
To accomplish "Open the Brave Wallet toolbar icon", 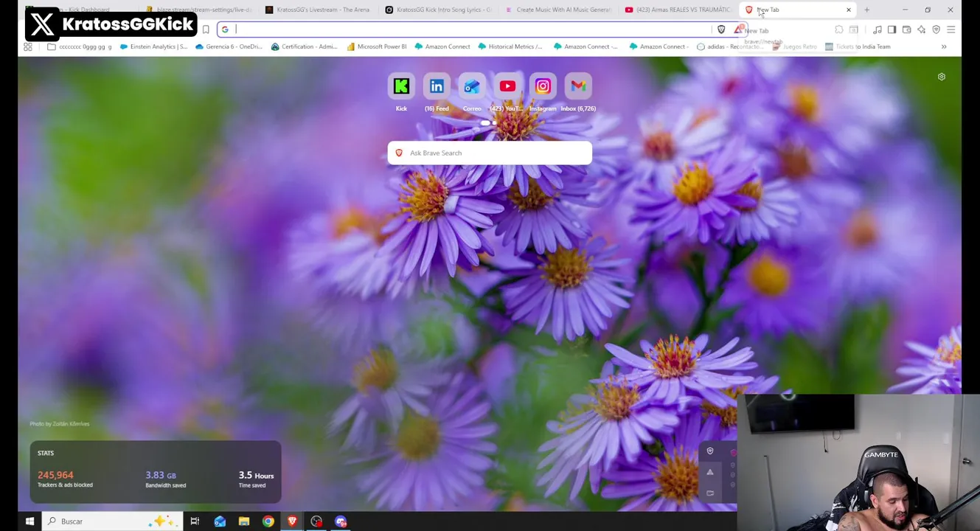I will tap(906, 29).
